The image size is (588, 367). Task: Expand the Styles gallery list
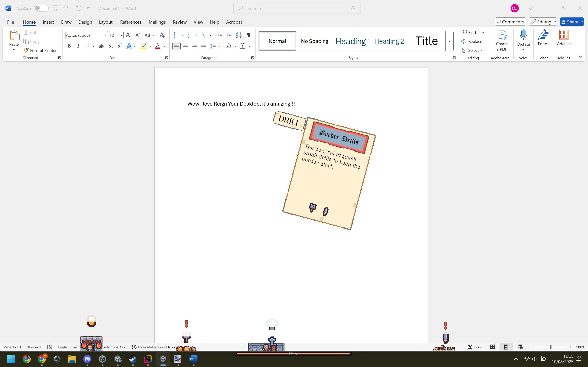click(449, 41)
